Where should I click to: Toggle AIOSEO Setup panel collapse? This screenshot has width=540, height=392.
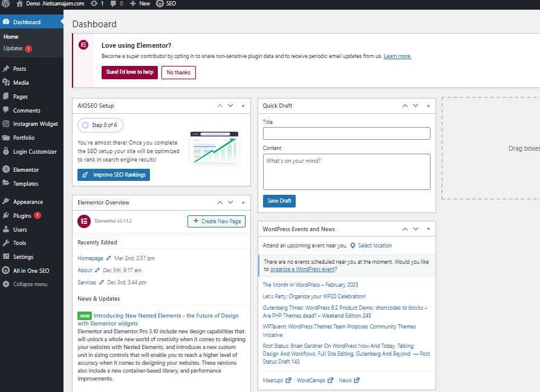tap(243, 106)
